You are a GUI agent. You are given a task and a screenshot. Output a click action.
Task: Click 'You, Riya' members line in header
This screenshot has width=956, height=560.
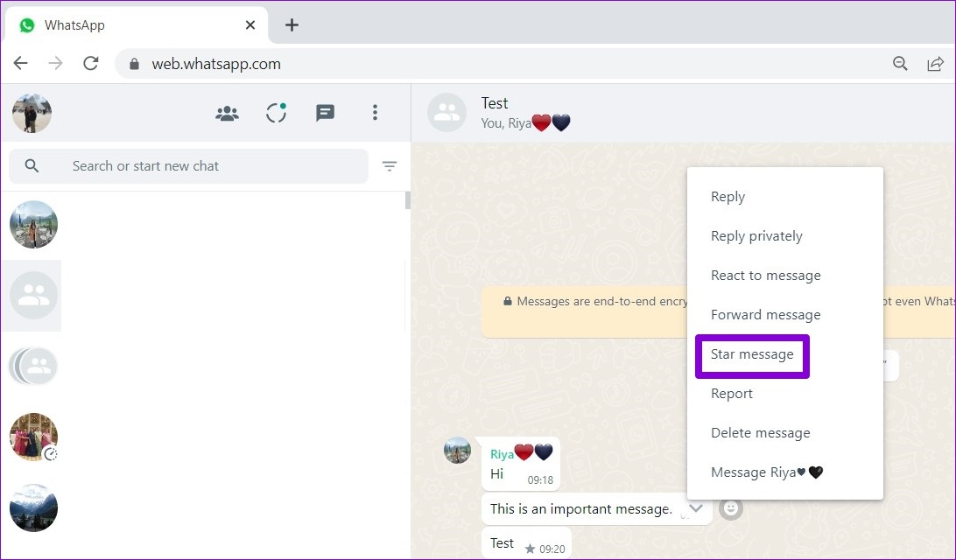point(525,123)
